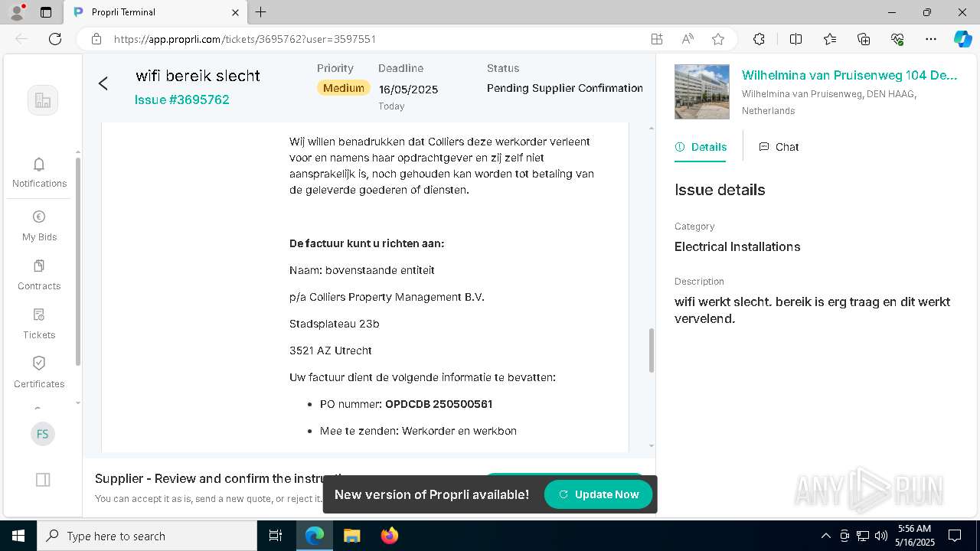Click the browser address bar URL
Viewport: 980px width, 551px height.
coord(245,39)
